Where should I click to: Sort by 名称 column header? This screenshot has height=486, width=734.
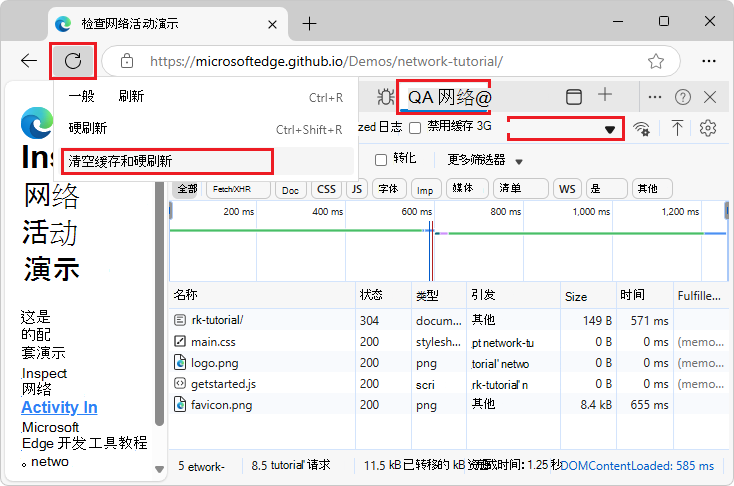coord(262,295)
